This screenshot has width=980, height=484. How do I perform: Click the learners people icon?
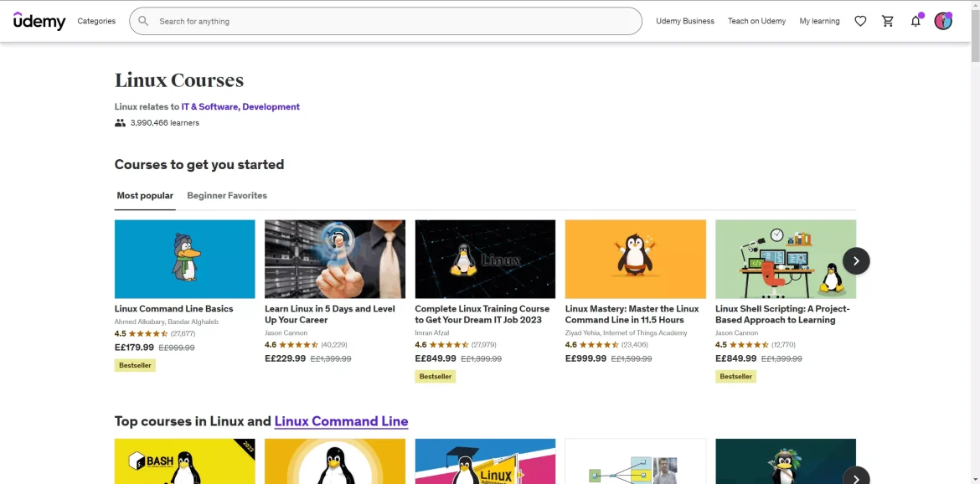point(120,123)
